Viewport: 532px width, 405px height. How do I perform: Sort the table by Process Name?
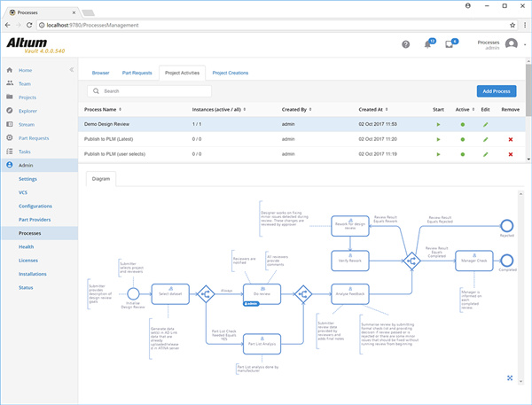coord(102,110)
